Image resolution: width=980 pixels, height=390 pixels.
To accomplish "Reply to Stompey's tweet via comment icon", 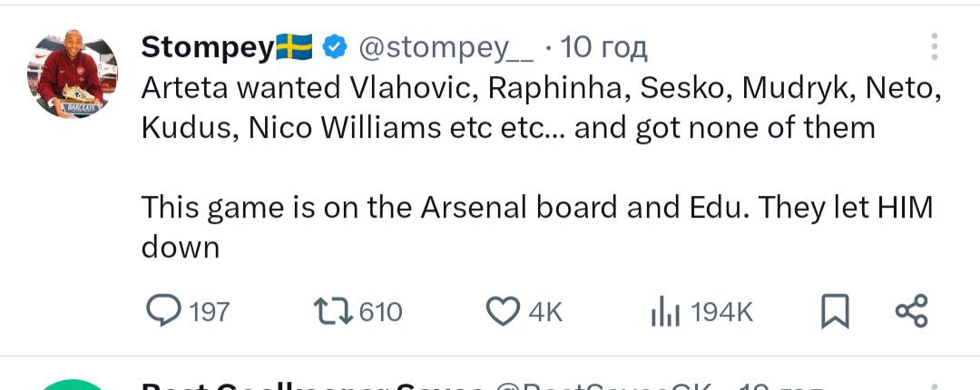I will point(164,311).
